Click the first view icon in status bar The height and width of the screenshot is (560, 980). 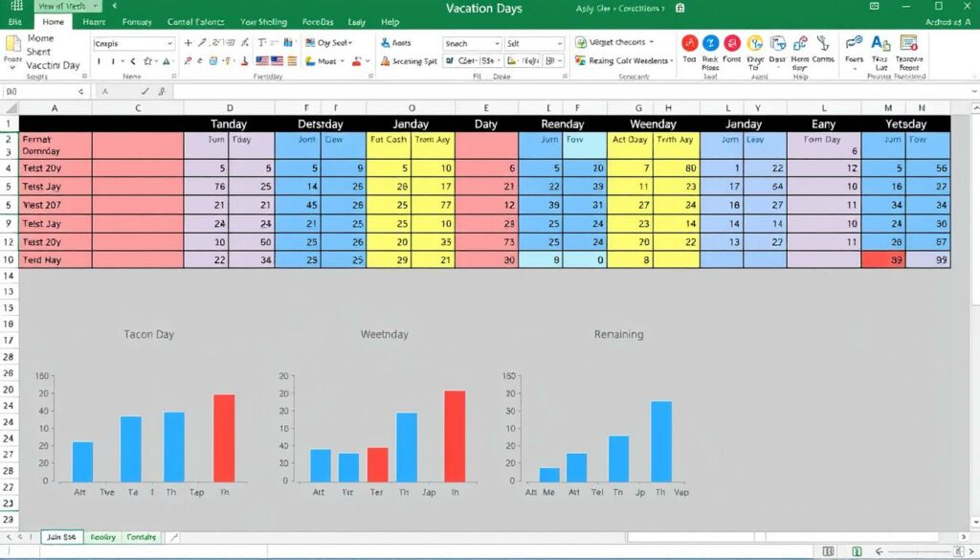(829, 551)
